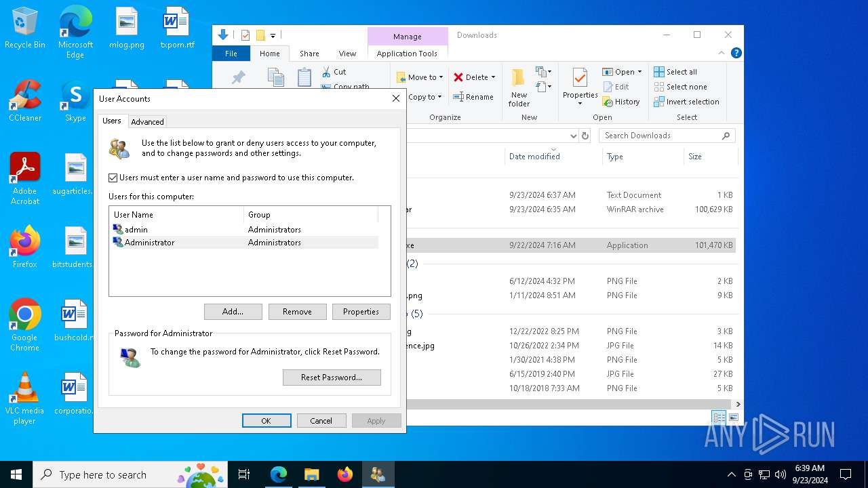Image resolution: width=868 pixels, height=488 pixels.
Task: Click Select all in the ribbon
Action: pos(675,72)
